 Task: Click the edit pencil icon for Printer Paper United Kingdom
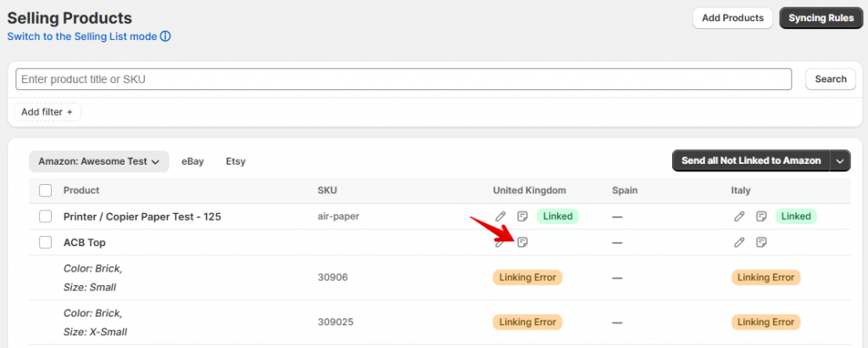tap(501, 216)
